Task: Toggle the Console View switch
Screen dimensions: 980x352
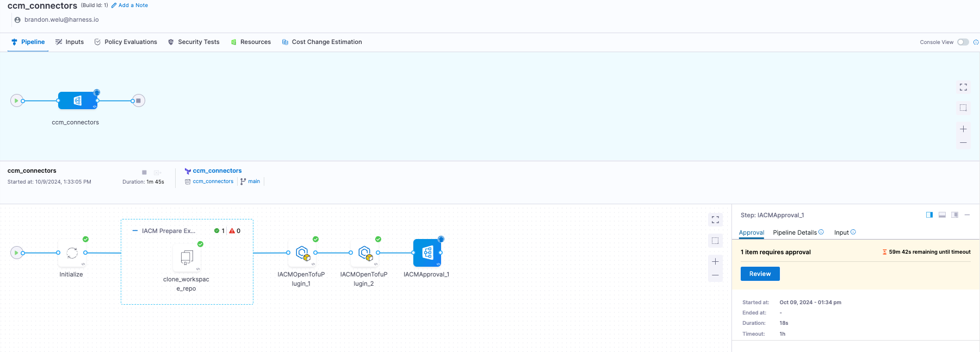Action: [x=963, y=42]
